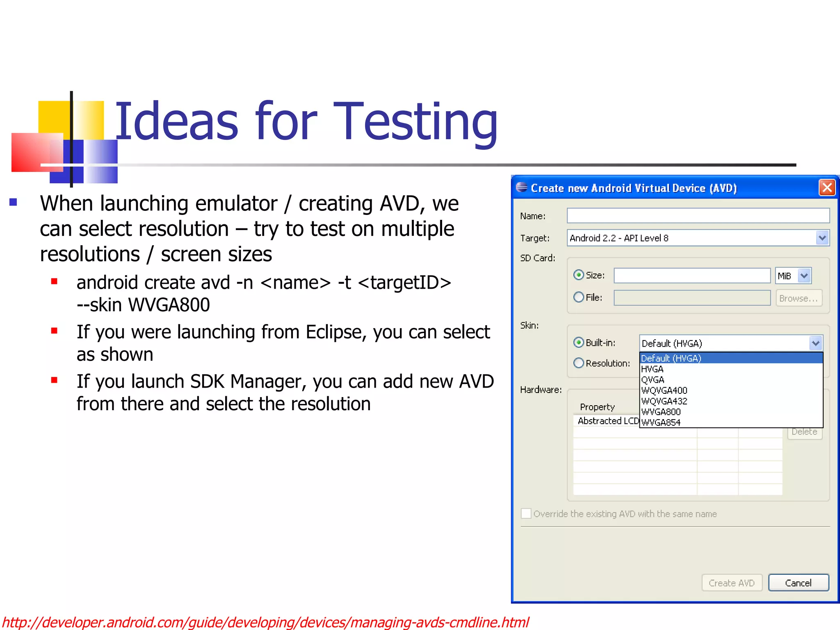Open the Target dropdown arrow
The width and height of the screenshot is (840, 630).
coord(822,238)
